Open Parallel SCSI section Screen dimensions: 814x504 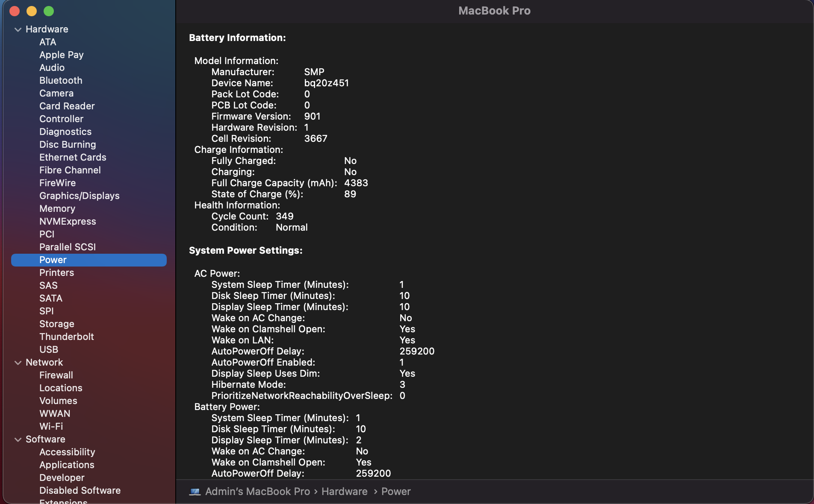(x=68, y=247)
